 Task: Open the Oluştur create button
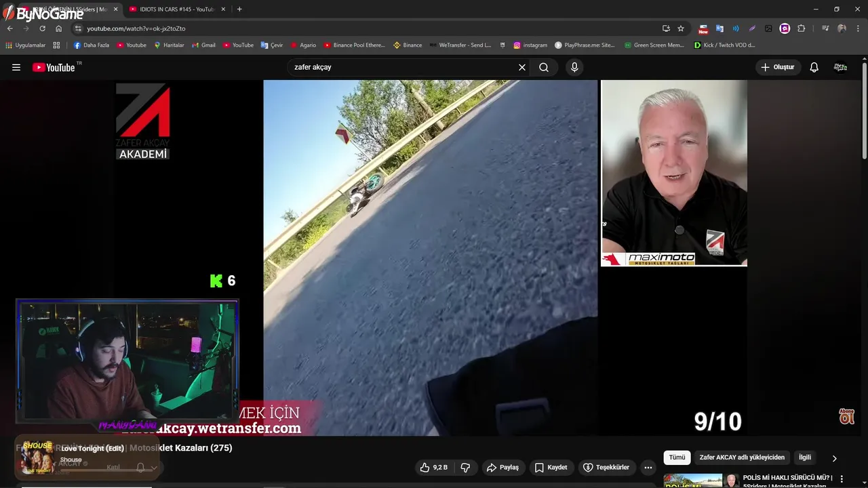click(778, 67)
